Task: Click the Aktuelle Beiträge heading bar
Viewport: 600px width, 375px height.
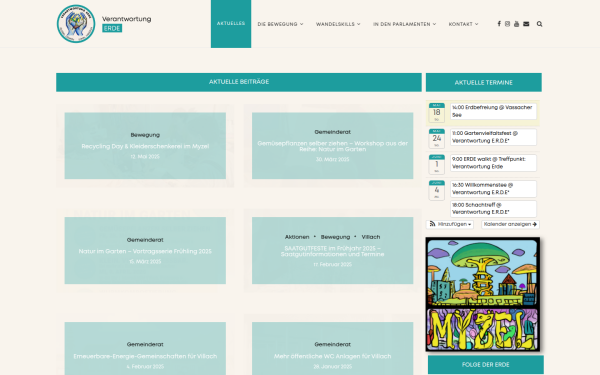Action: [239, 82]
